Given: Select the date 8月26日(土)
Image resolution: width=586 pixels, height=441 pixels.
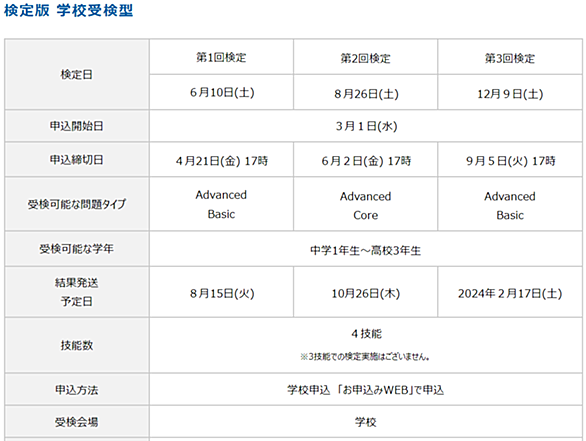Looking at the screenshot, I should (366, 93).
